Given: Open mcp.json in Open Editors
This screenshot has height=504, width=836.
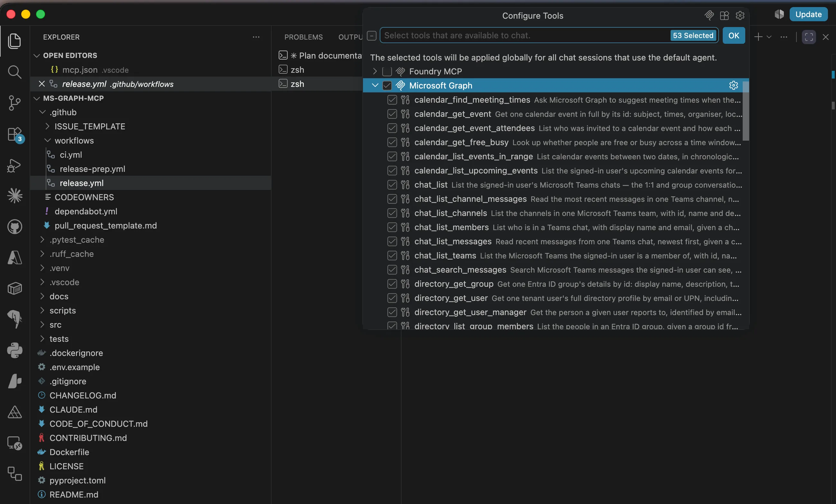Looking at the screenshot, I should pyautogui.click(x=150, y=70).
